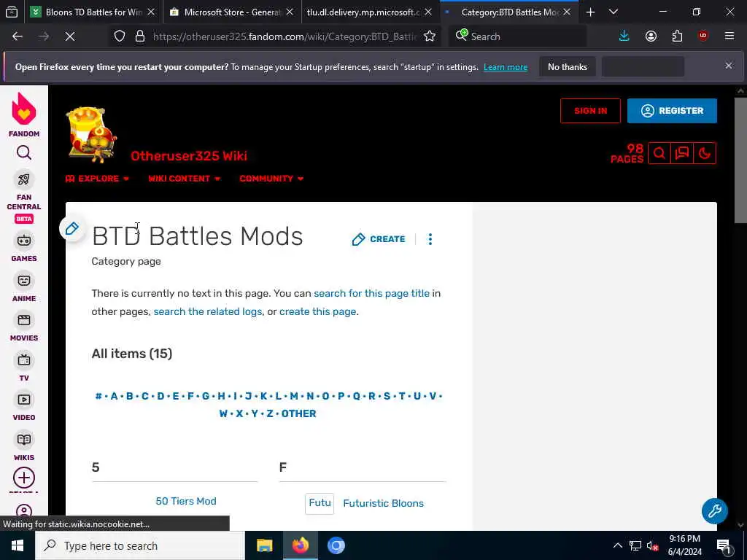Click the tracking protection shield icon
Screen dimensions: 747x560
pyautogui.click(x=120, y=36)
